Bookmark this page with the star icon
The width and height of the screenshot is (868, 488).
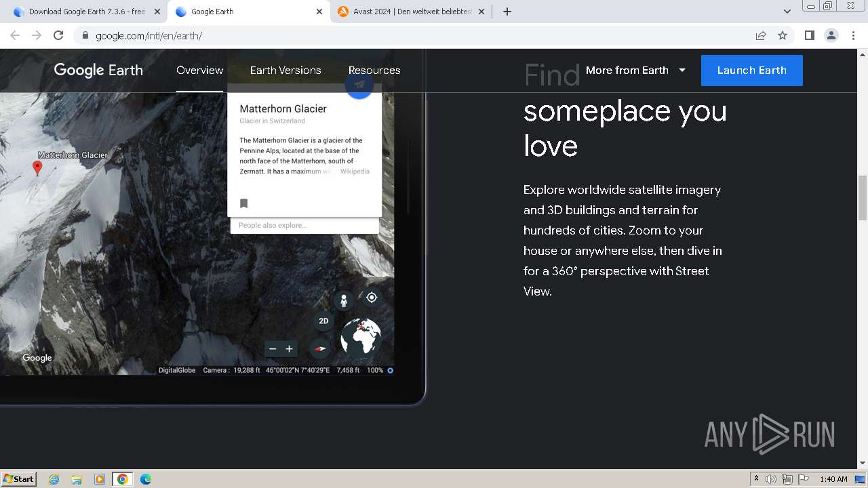pos(783,35)
